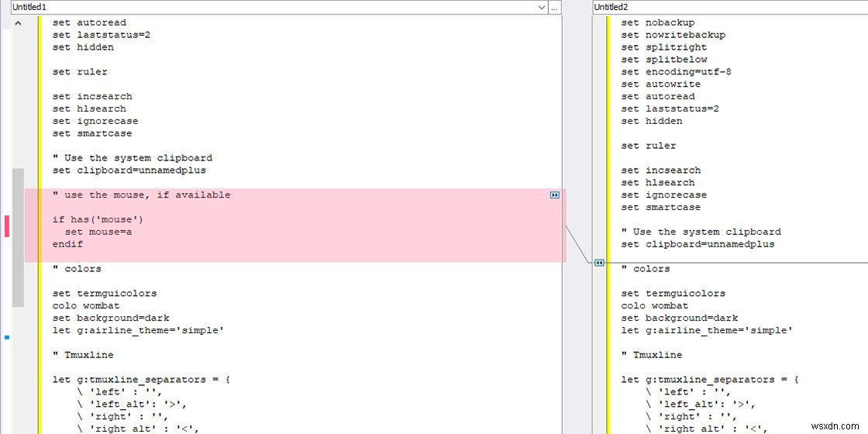Click '" colors' comment in the right pane
This screenshot has height=434, width=868.
(x=646, y=269)
